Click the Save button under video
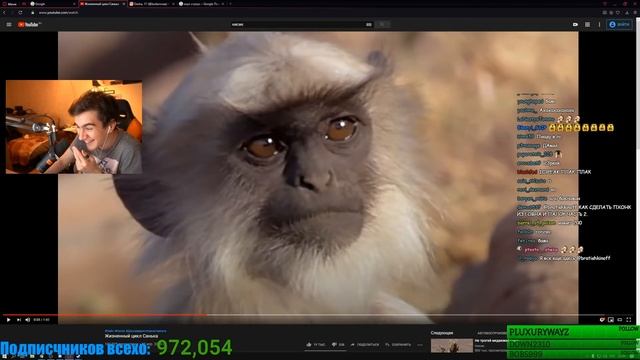Viewport: 640px width, 360px height. point(398,344)
